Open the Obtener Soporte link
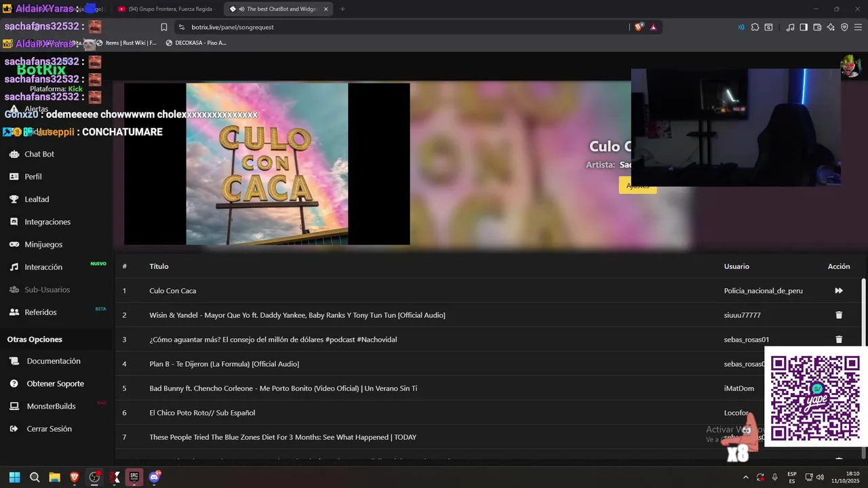This screenshot has height=488, width=868. coord(56,384)
